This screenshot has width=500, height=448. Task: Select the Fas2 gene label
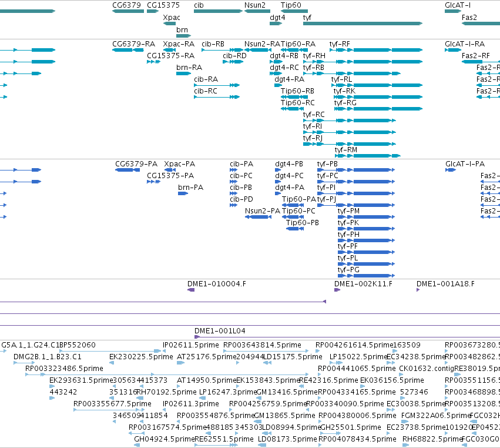click(469, 18)
